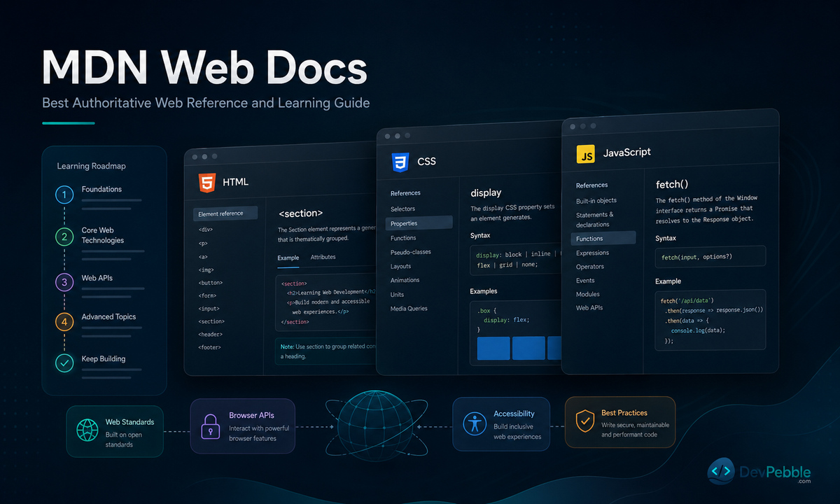Image resolution: width=840 pixels, height=504 pixels.
Task: Open the Example tab in HTML window
Action: pyautogui.click(x=288, y=258)
